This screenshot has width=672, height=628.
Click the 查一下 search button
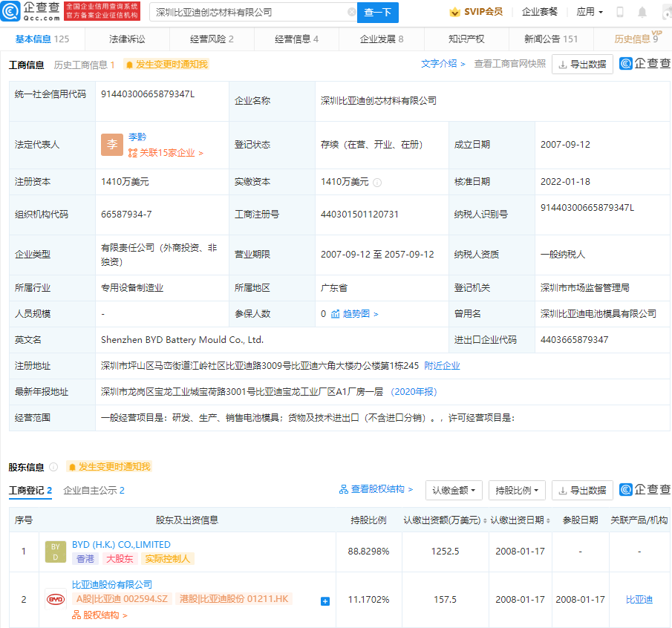coord(377,13)
